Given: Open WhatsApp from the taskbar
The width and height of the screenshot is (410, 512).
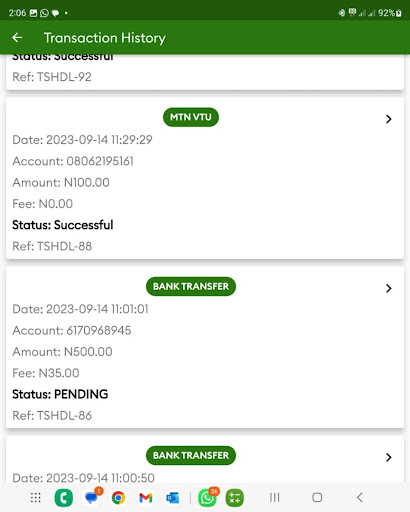Looking at the screenshot, I should pos(208,498).
